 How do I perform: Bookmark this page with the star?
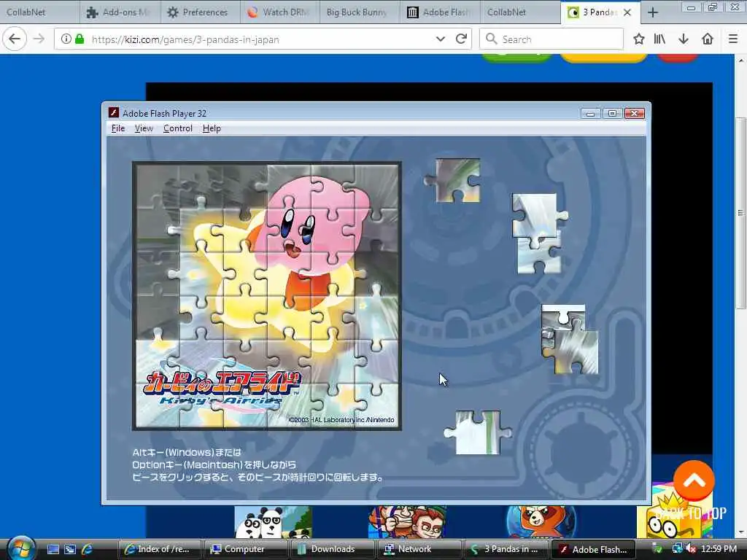(x=639, y=39)
